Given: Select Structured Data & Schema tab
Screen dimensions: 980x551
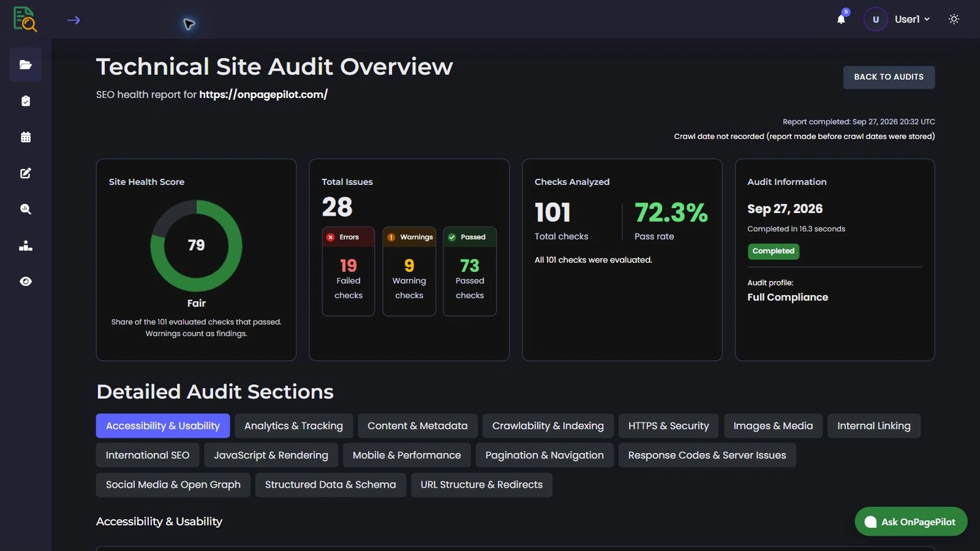Looking at the screenshot, I should pyautogui.click(x=330, y=484).
